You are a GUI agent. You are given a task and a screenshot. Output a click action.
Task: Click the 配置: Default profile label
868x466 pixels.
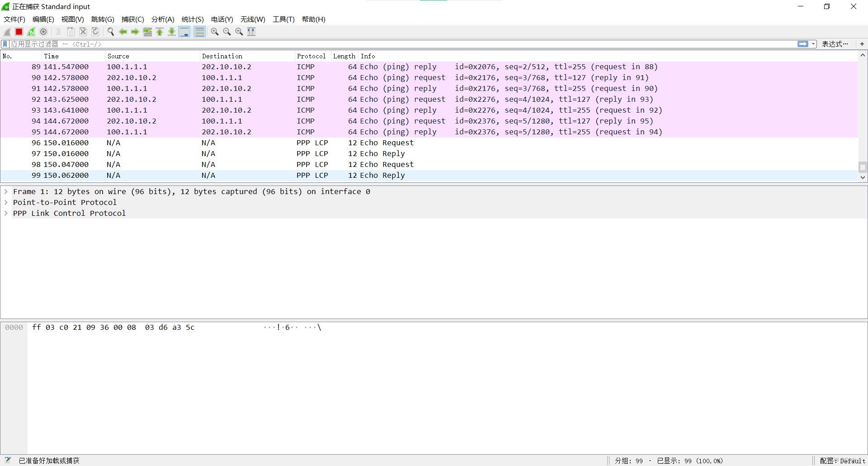pyautogui.click(x=842, y=461)
